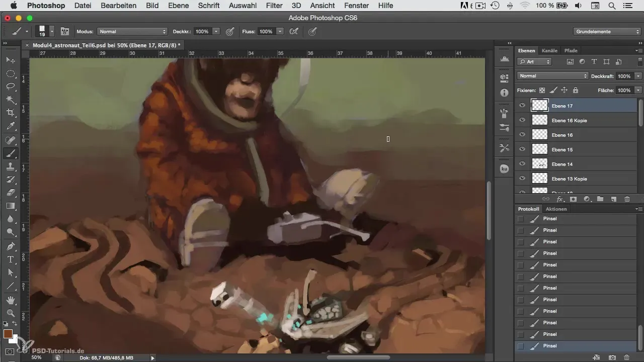Hide layer Ebene 15
644x362 pixels.
522,149
